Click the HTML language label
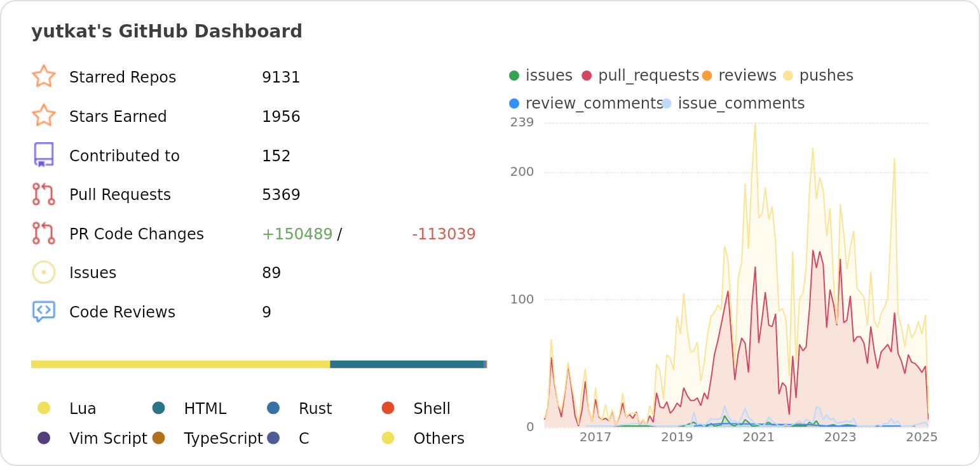Image resolution: width=980 pixels, height=466 pixels. coord(205,409)
